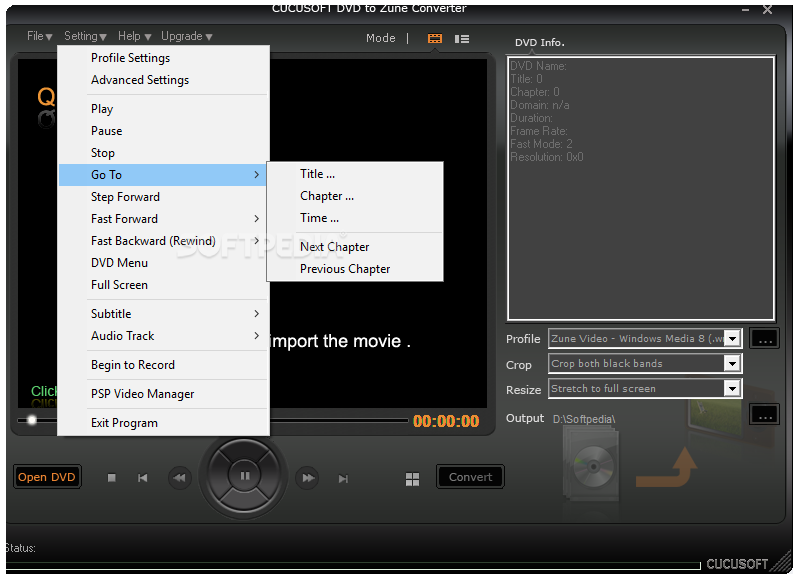This screenshot has width=793, height=574.
Task: Switch to the list mode icon
Action: tap(462, 38)
